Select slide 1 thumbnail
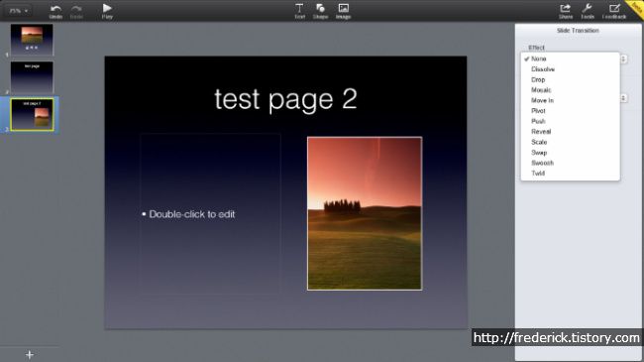644x362 pixels. tap(32, 40)
